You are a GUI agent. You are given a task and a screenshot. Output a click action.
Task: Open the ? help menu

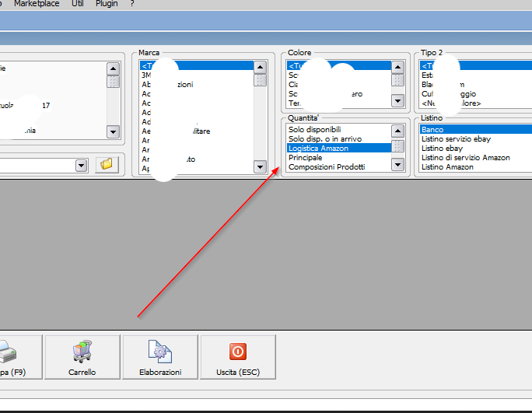132,4
